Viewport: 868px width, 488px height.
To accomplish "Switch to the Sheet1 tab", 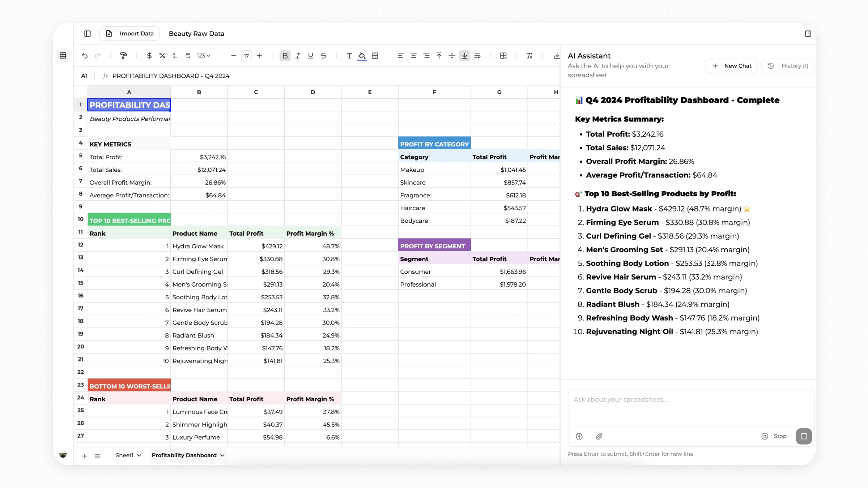I will [x=124, y=455].
